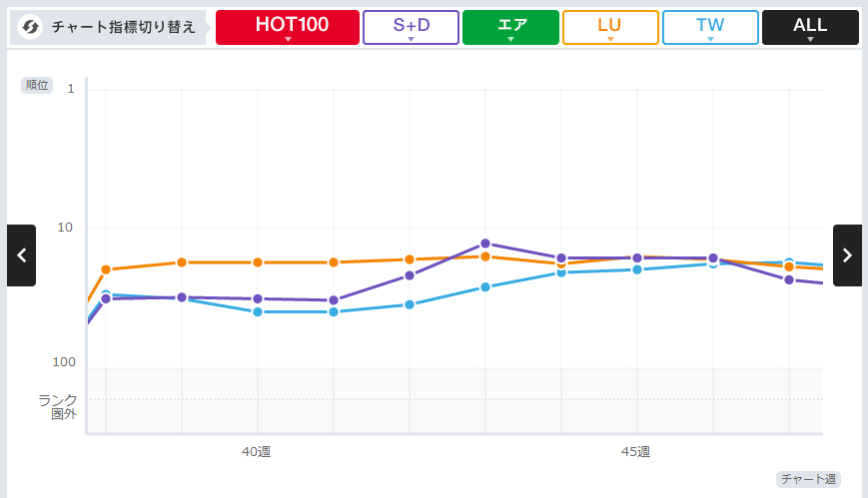The height and width of the screenshot is (498, 868).
Task: Click the チャート指標切り替え label text
Action: 124,27
